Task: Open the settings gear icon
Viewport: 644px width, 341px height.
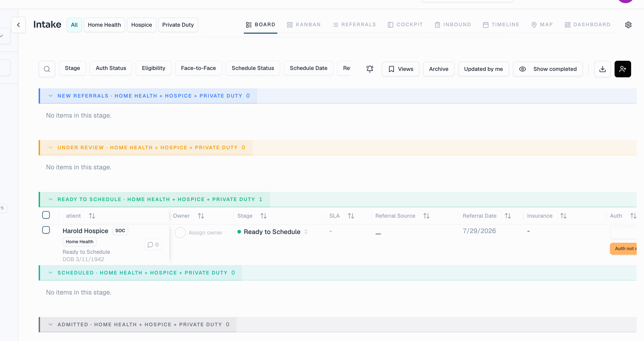Action: [x=628, y=25]
